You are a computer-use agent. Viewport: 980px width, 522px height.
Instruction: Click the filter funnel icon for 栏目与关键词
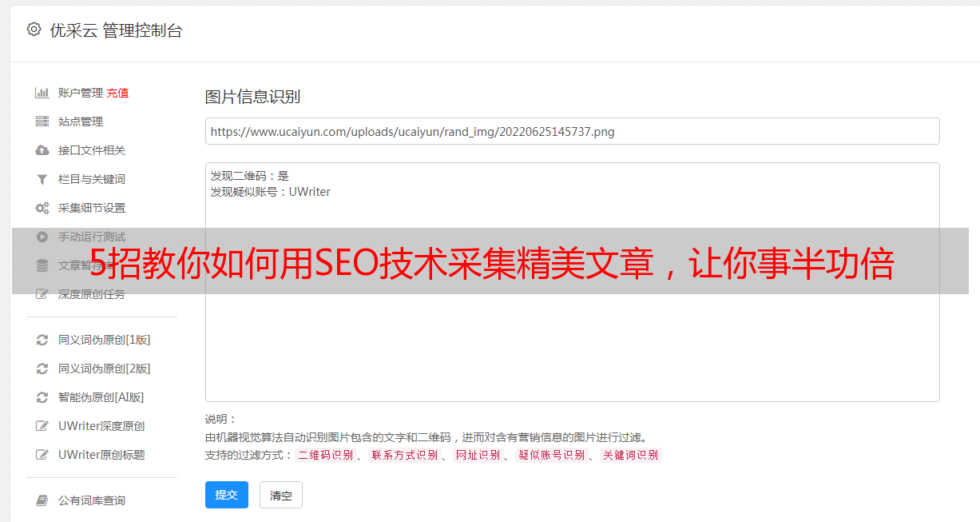[x=42, y=179]
